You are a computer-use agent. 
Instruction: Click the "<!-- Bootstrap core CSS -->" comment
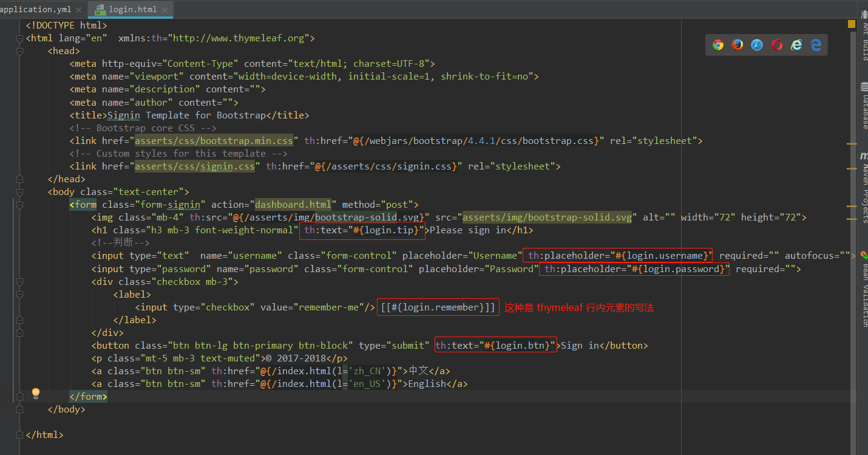click(143, 128)
